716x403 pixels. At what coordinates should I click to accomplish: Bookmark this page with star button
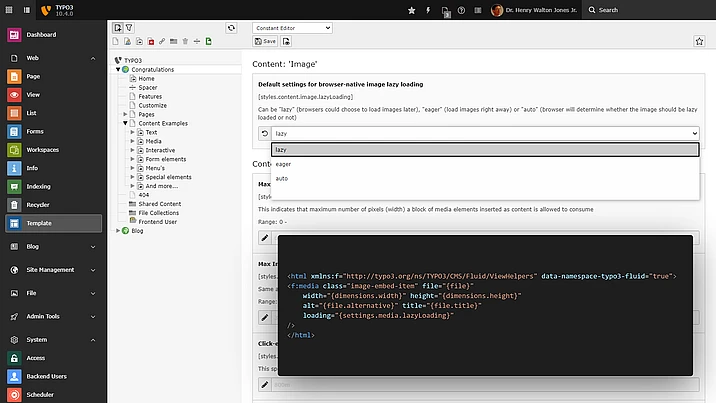pos(699,41)
